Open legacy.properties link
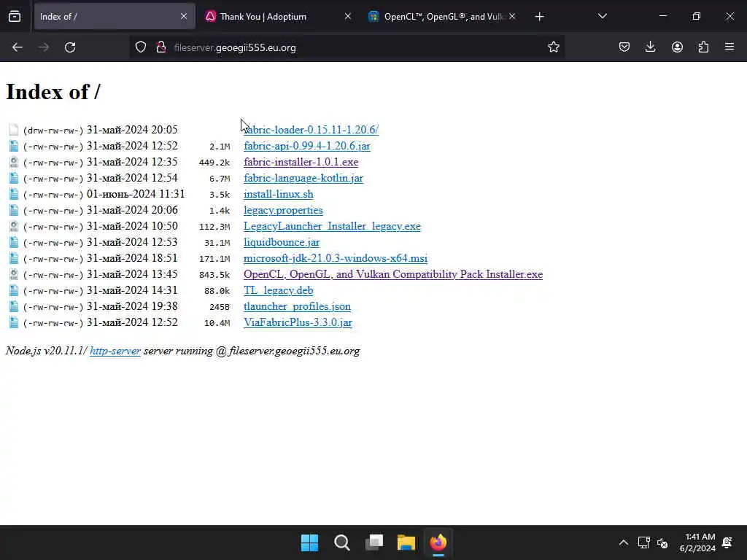The height and width of the screenshot is (560, 747). click(284, 210)
